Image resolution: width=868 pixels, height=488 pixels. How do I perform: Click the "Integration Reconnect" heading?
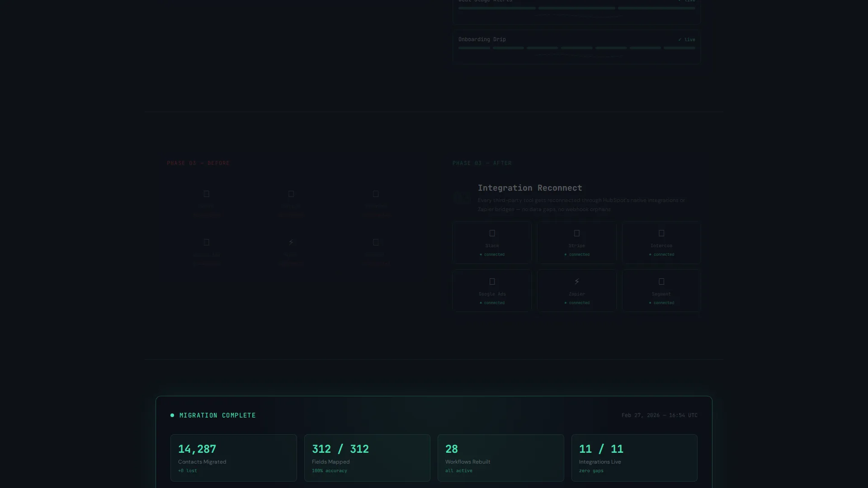point(530,188)
